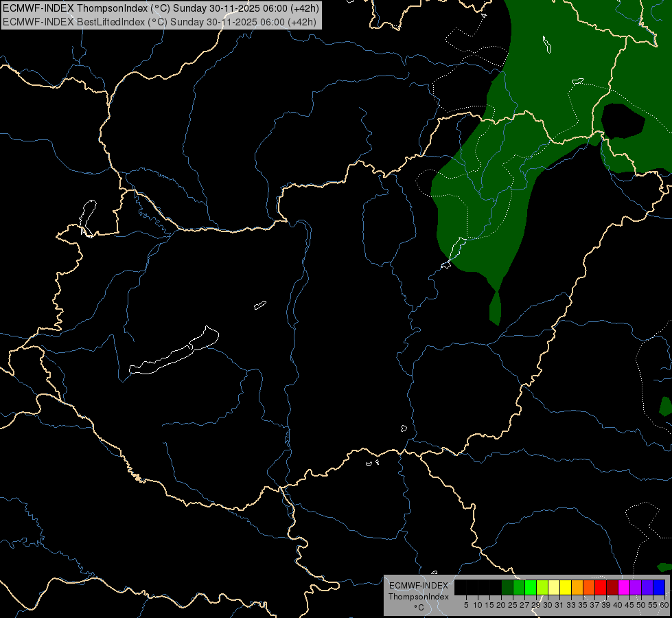Image resolution: width=672 pixels, height=618 pixels.
Task: Select the bright green 27-29 legend swatch
Action: pyautogui.click(x=531, y=587)
